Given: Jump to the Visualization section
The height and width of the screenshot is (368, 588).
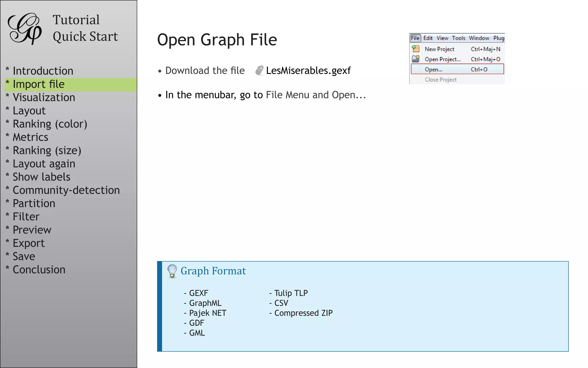Looking at the screenshot, I should click(44, 97).
